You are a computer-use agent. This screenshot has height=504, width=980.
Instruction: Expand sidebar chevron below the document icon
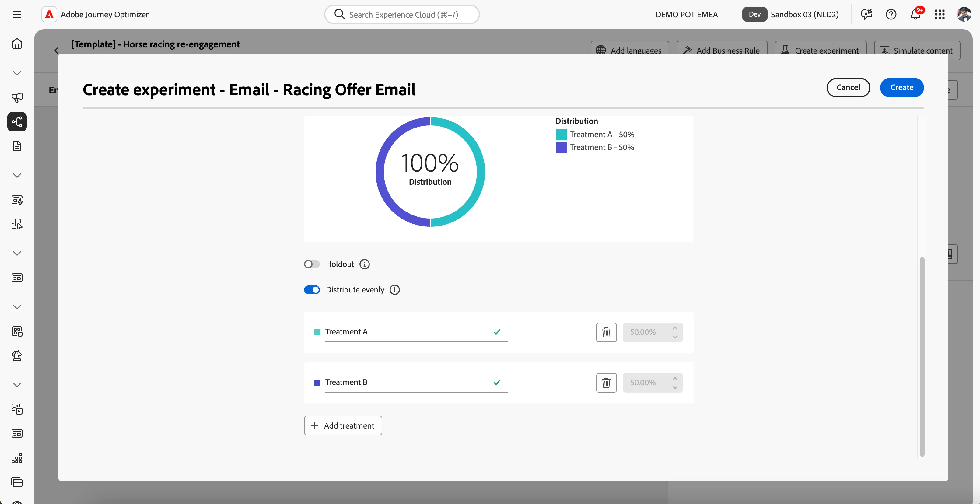pyautogui.click(x=17, y=175)
